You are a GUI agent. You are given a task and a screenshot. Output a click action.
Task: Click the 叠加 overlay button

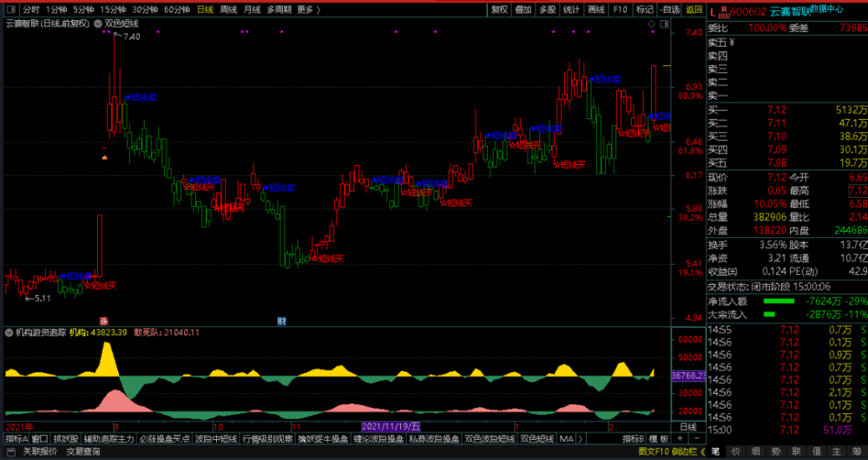pos(523,10)
